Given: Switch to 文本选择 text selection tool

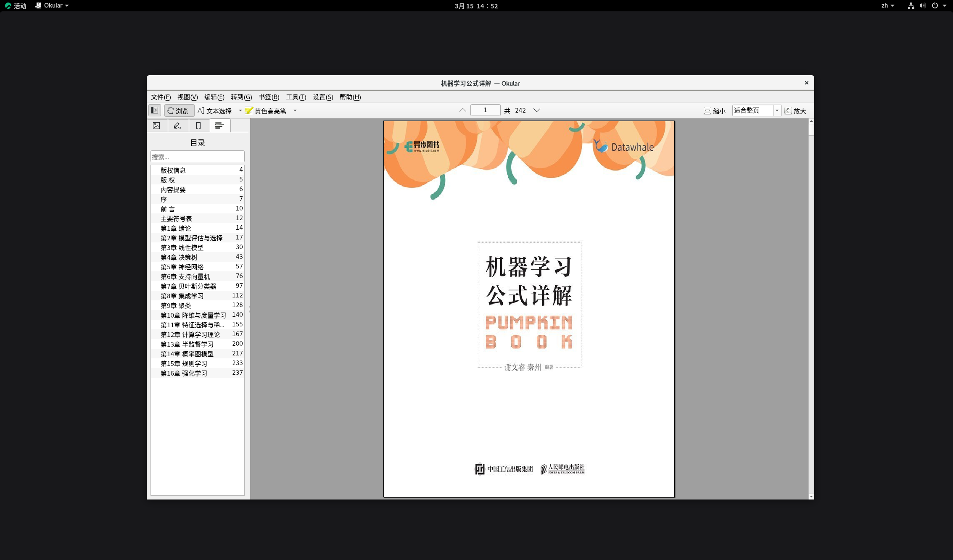Looking at the screenshot, I should tap(215, 110).
